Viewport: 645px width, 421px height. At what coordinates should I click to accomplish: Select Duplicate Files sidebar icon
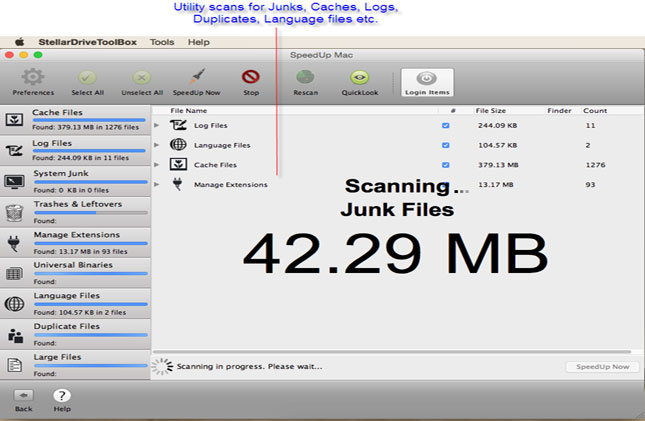click(15, 335)
